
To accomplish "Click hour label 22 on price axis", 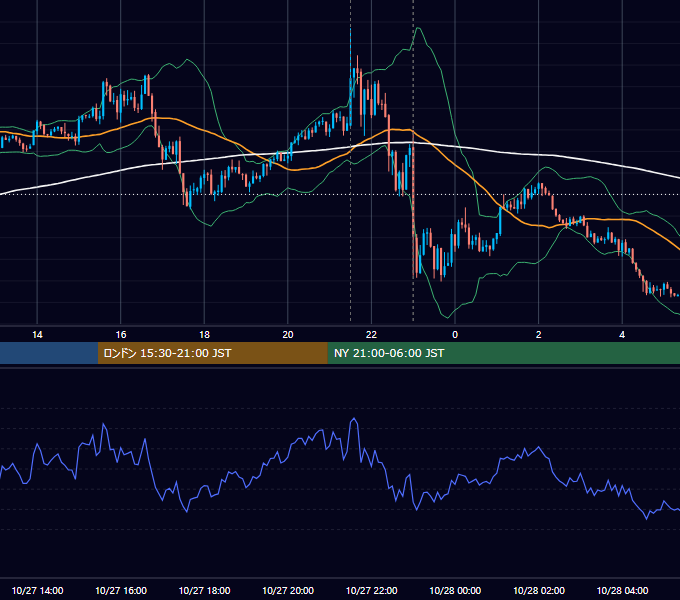I will (x=371, y=335).
